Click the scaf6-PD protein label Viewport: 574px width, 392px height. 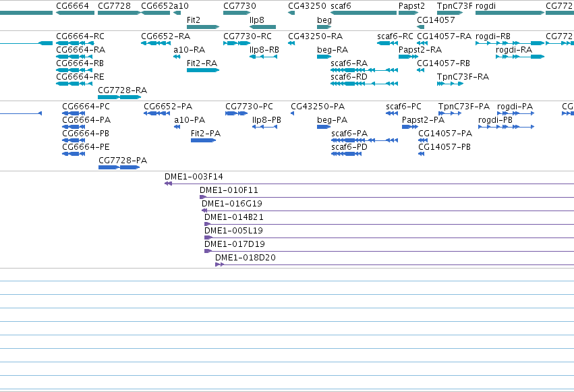pyautogui.click(x=349, y=147)
